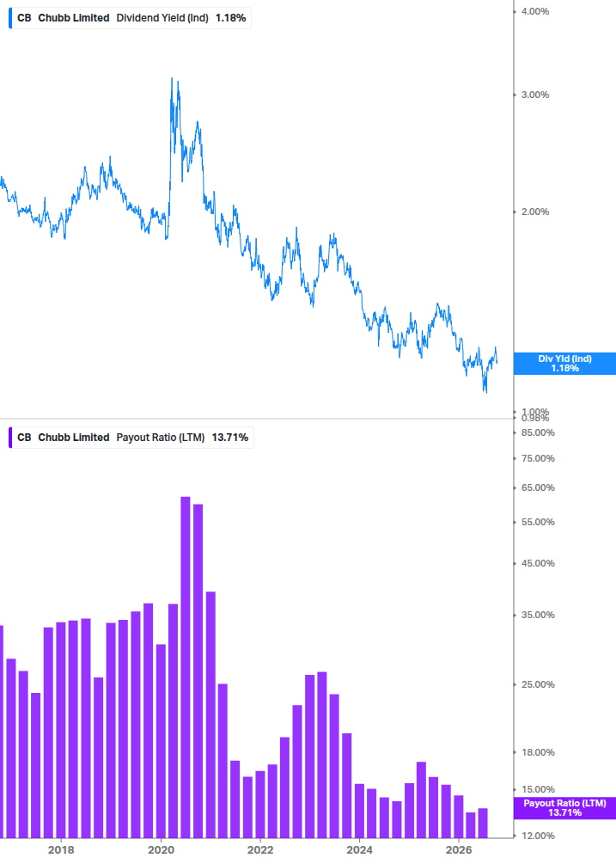
Task: Click the last payout ratio bar after 2026
Action: (x=483, y=824)
